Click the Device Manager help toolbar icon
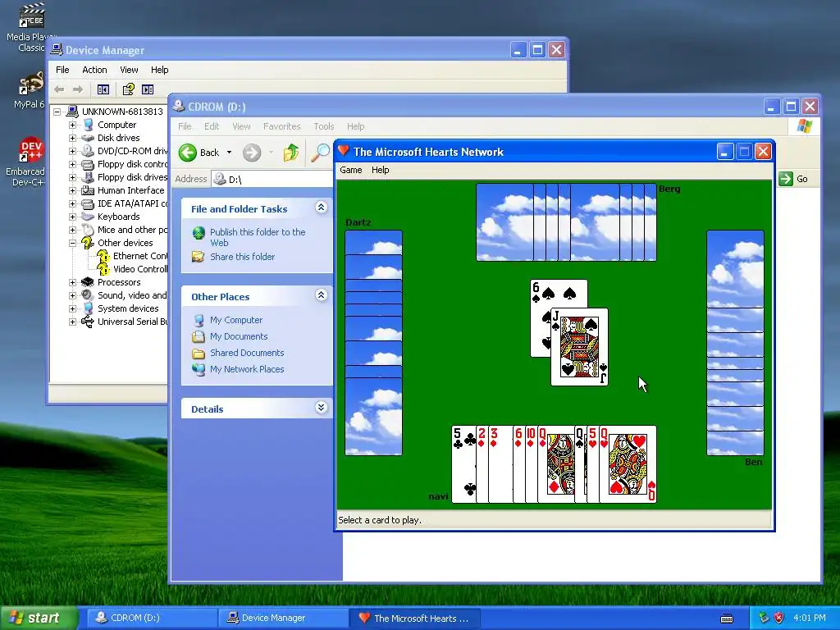 tap(128, 89)
